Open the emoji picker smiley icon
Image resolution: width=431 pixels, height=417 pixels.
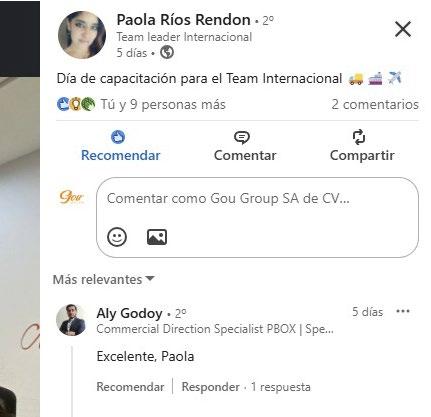[x=117, y=237]
